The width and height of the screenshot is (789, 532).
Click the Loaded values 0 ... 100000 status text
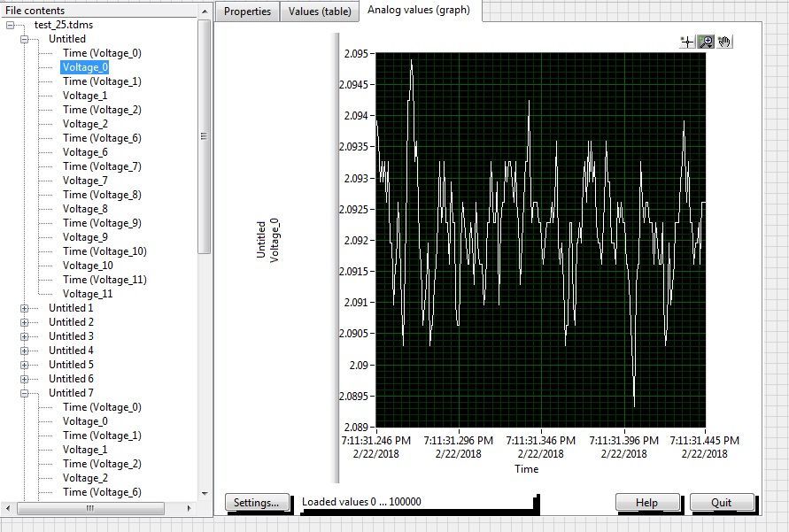[361, 502]
